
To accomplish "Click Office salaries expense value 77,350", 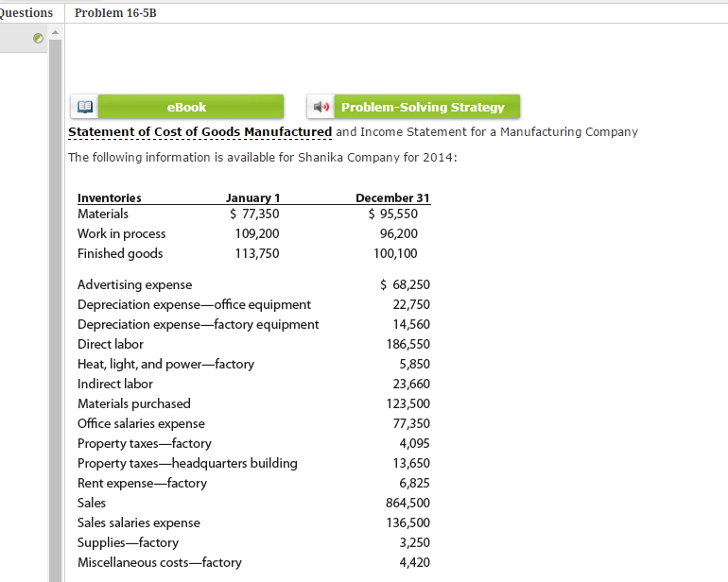I will pos(411,423).
